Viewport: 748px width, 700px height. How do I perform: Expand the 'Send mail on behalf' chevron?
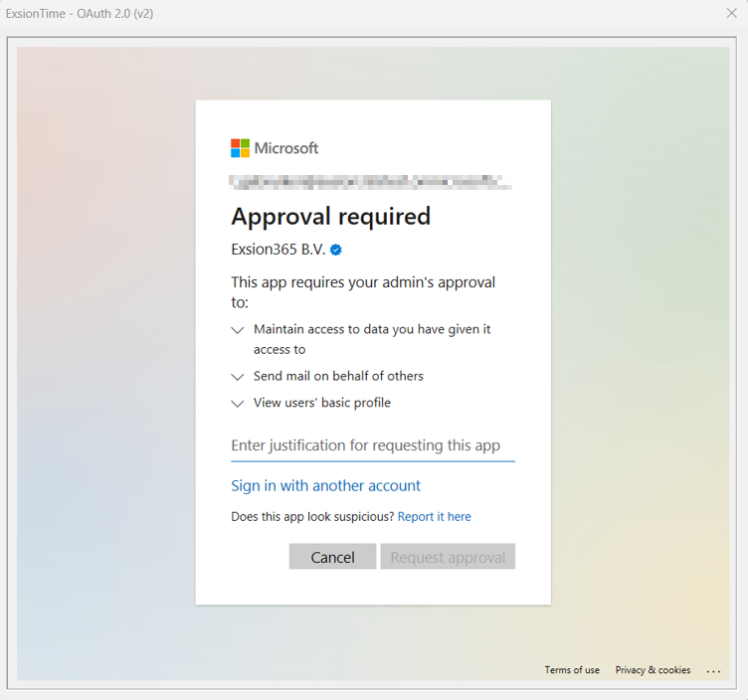(238, 377)
